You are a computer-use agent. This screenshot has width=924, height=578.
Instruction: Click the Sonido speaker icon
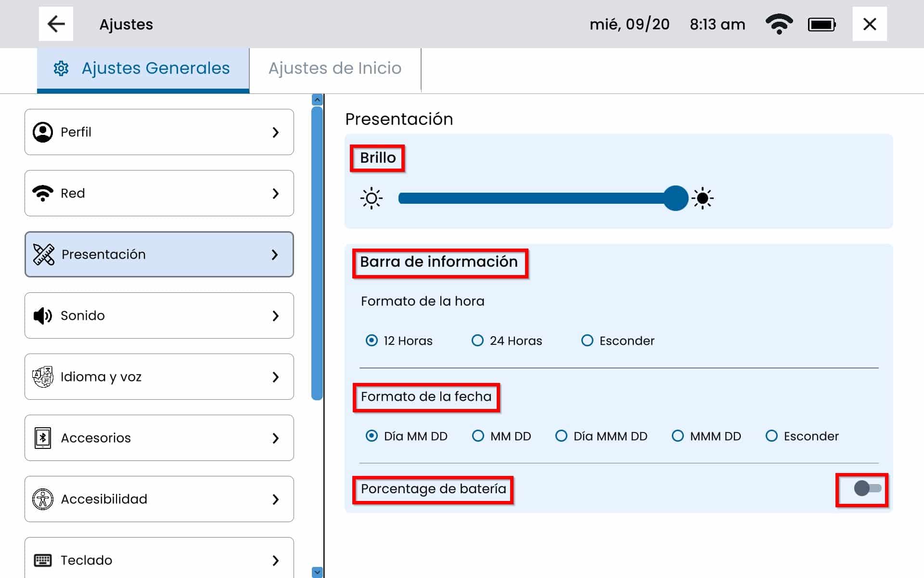43,315
